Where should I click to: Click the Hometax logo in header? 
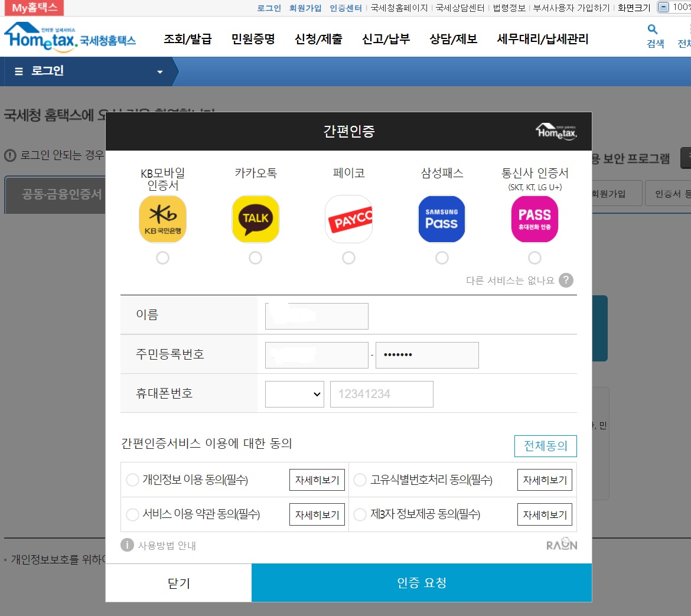pyautogui.click(x=70, y=37)
